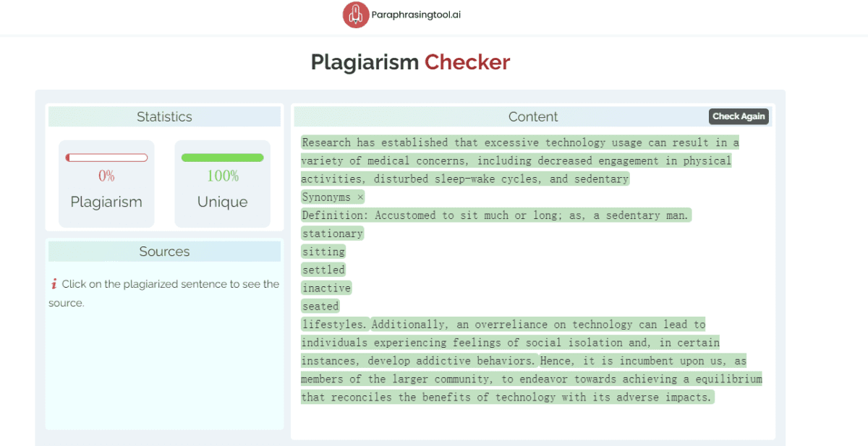Expand the Synonyms suggestion tag
This screenshot has width=868, height=446.
327,197
